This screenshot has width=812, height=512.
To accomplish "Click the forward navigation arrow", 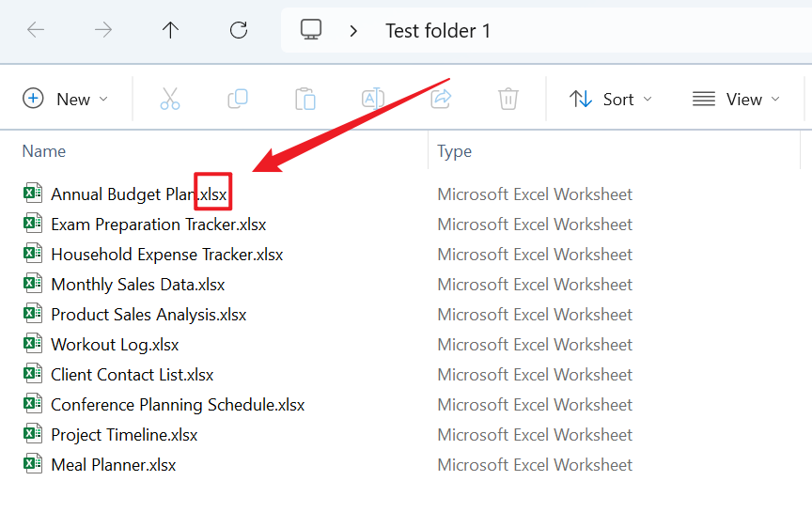I will click(x=103, y=30).
